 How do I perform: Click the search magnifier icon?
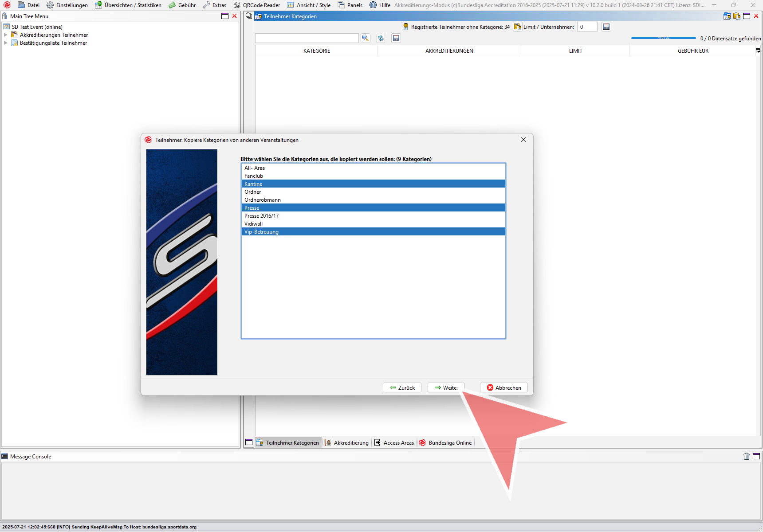[x=365, y=38]
